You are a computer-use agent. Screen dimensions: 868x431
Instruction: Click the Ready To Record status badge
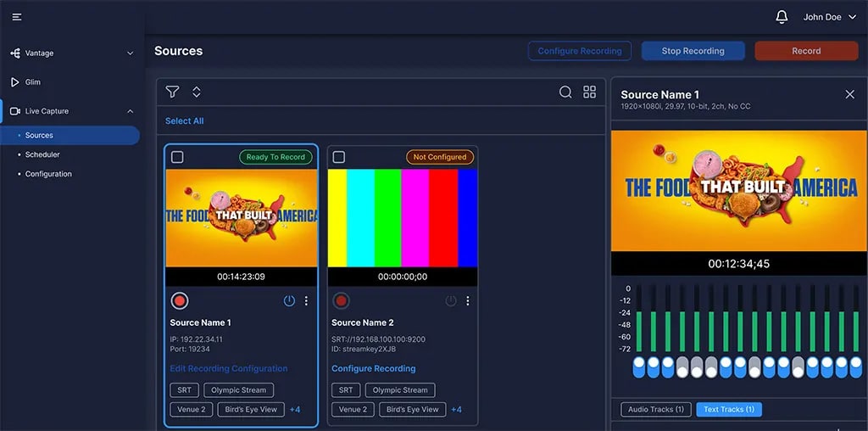pyautogui.click(x=275, y=157)
